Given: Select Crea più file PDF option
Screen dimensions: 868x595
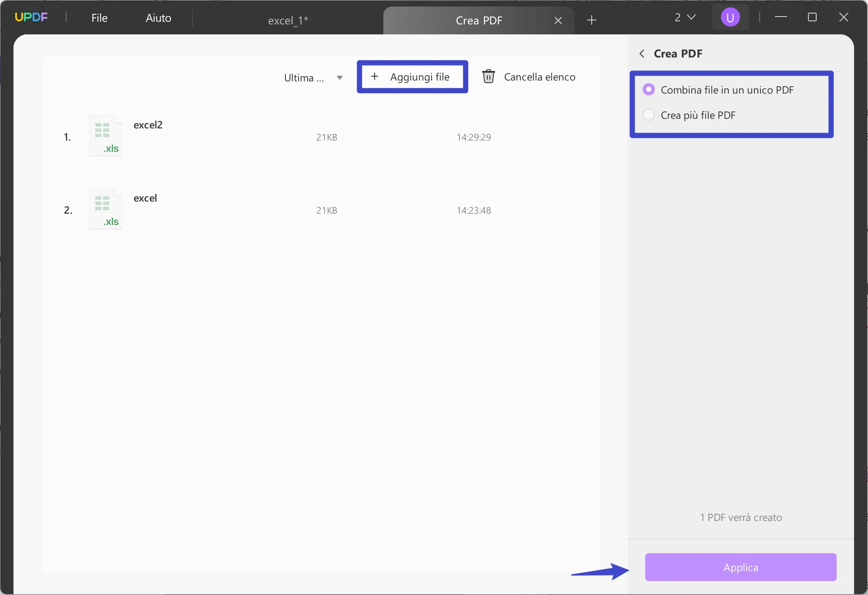Looking at the screenshot, I should 689,115.
